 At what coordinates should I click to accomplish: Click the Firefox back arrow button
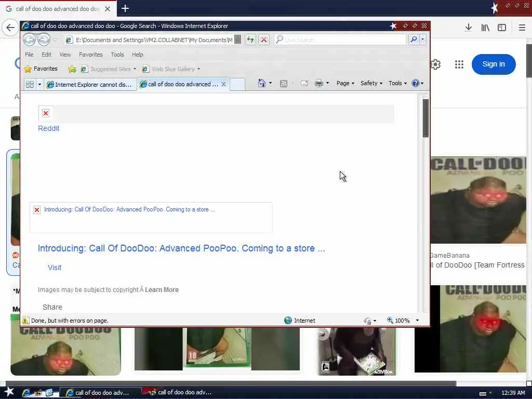10,28
